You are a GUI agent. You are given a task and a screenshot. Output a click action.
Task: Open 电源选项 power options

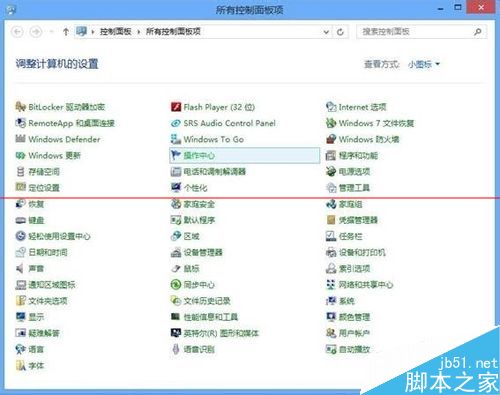[348, 172]
